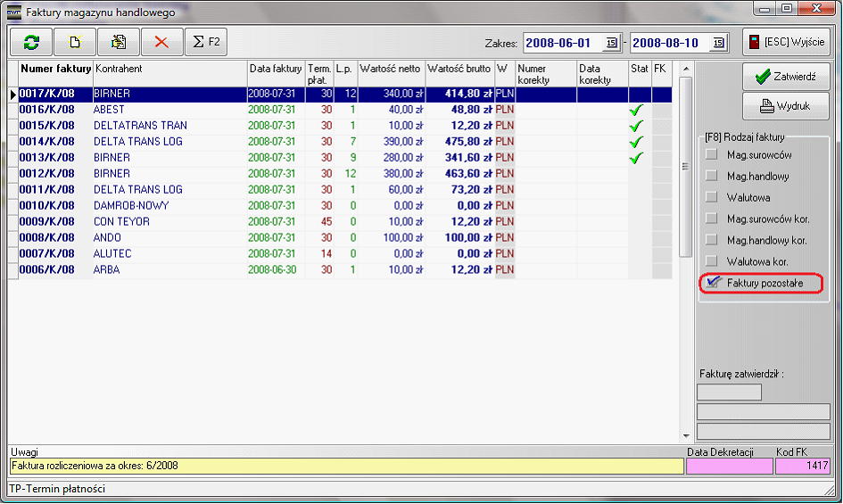
Task: Approve the invoice with the Zatwierdź button
Action: coord(786,77)
